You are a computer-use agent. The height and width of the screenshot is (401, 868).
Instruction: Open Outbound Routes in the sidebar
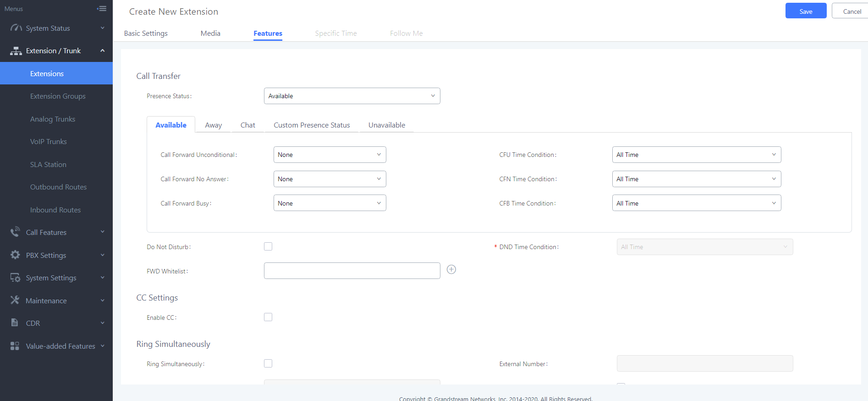click(x=58, y=187)
